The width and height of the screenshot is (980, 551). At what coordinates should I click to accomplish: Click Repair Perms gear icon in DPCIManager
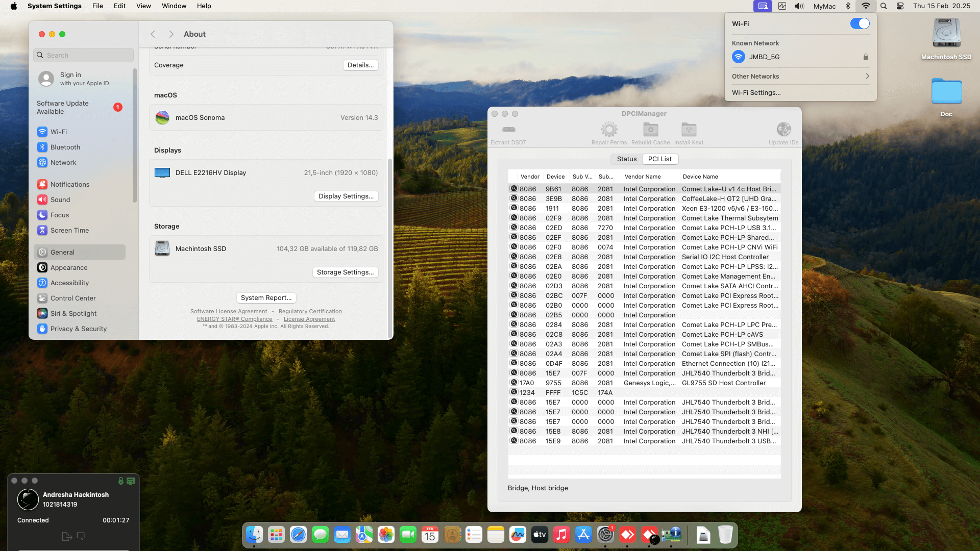(609, 130)
